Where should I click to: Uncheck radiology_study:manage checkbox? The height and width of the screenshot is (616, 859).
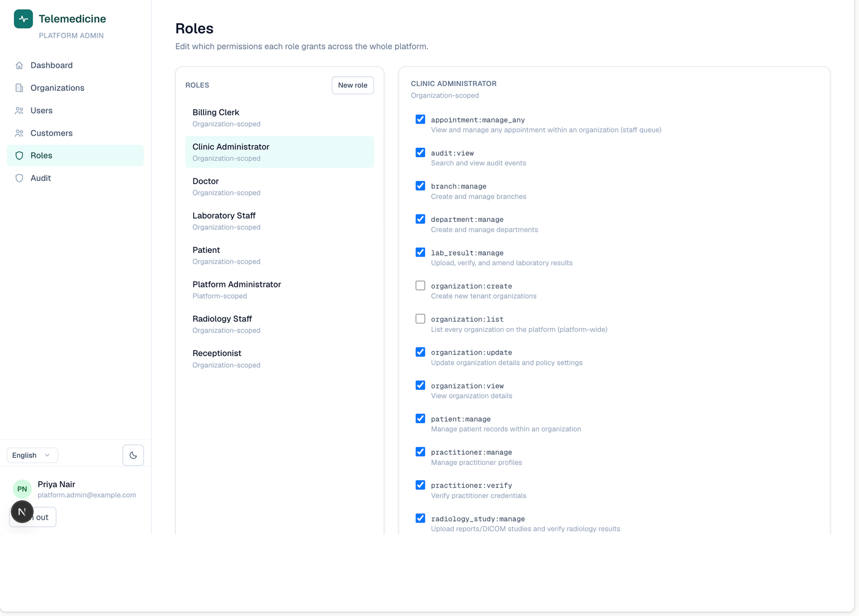[x=420, y=518]
